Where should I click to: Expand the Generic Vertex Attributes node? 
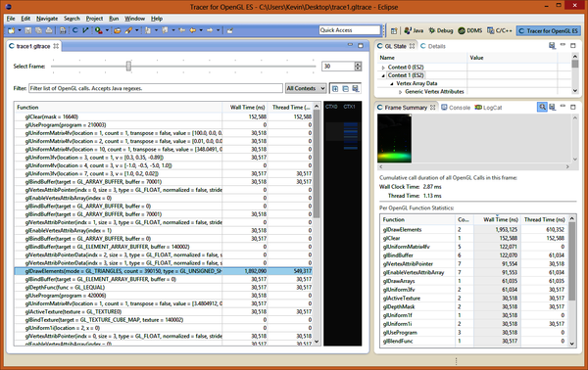coord(400,92)
